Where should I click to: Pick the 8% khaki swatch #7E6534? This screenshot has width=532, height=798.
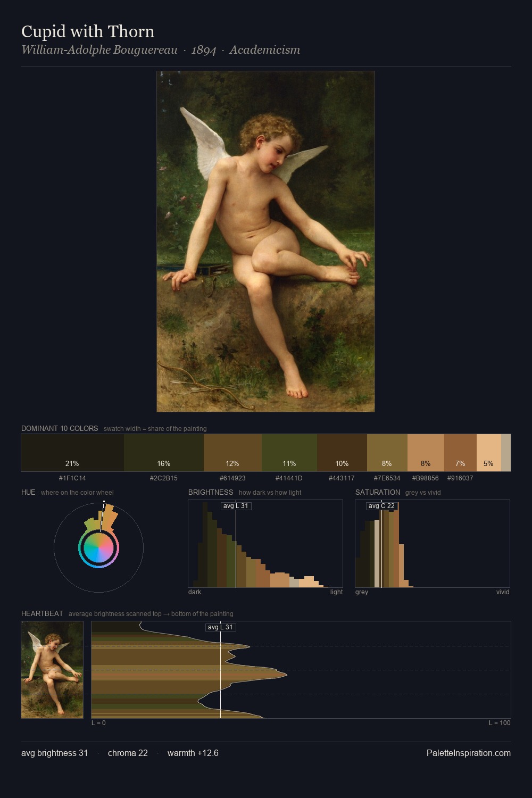tap(387, 453)
